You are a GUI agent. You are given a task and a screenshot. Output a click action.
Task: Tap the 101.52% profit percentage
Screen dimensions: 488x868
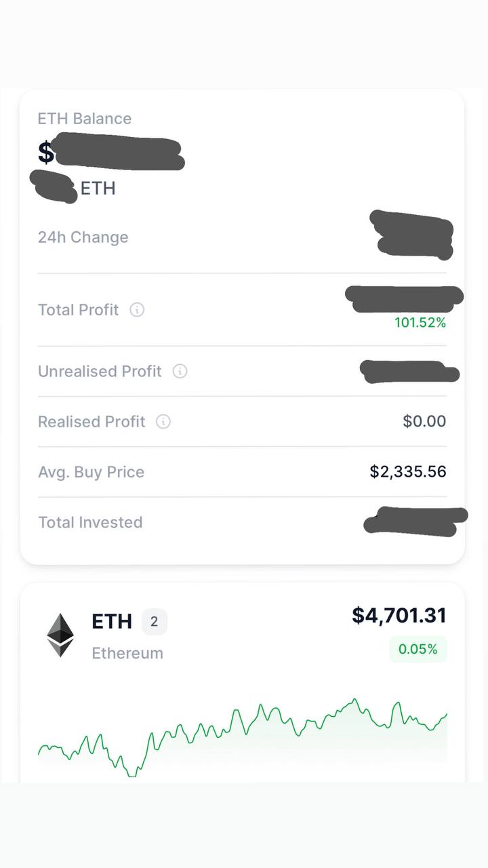(420, 323)
